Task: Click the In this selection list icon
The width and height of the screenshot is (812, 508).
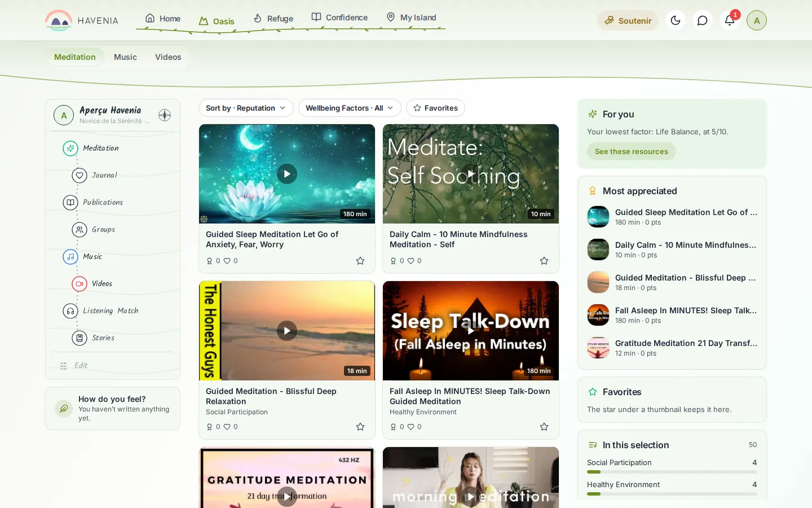Action: pos(593,445)
